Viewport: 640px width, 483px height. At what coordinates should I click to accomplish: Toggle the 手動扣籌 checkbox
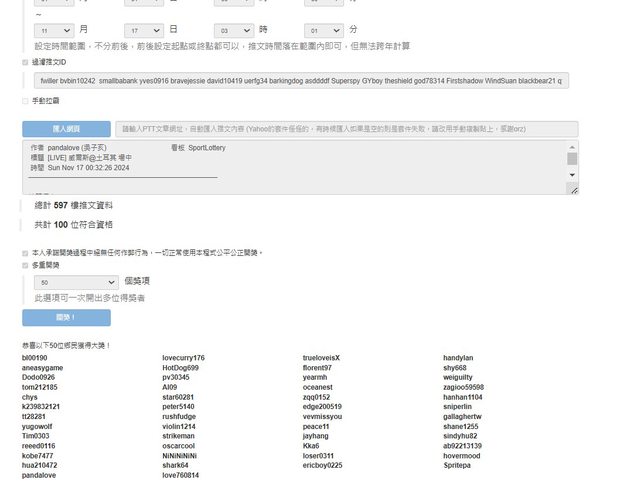(x=26, y=101)
